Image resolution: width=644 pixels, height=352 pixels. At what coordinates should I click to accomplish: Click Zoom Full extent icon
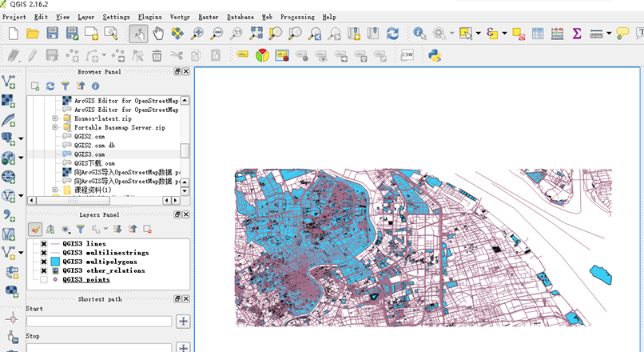pyautogui.click(x=256, y=34)
